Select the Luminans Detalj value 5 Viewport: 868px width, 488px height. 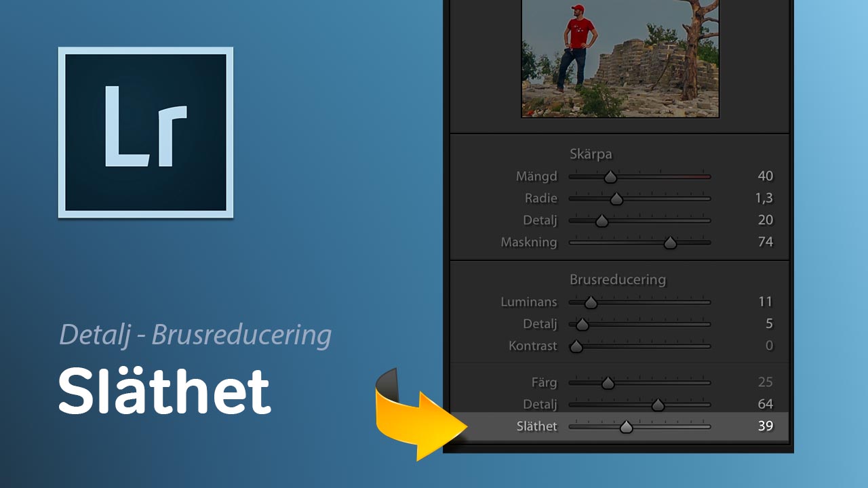coord(769,323)
